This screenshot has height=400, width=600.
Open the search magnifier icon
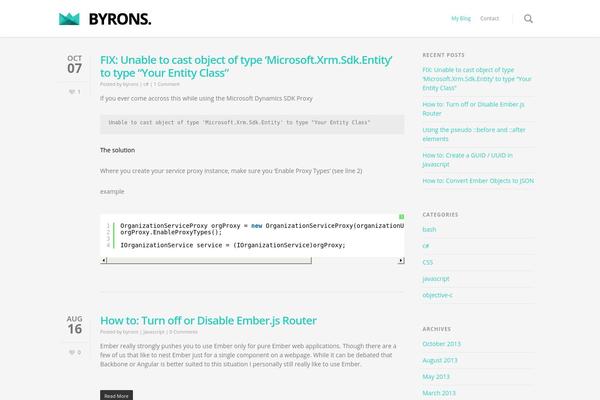pos(528,19)
